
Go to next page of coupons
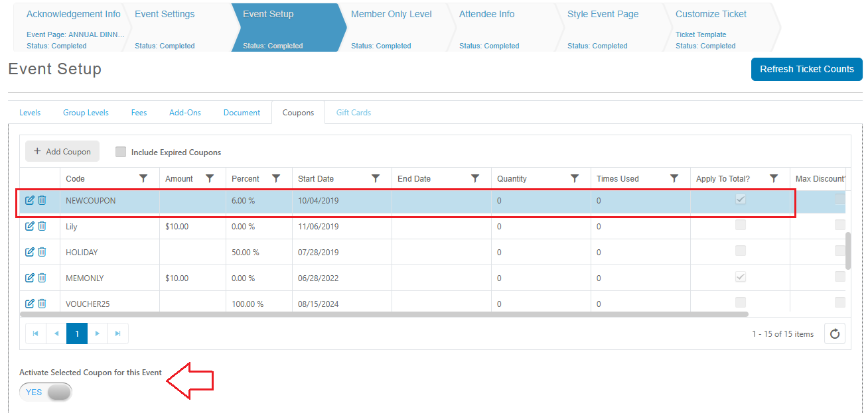coord(98,333)
